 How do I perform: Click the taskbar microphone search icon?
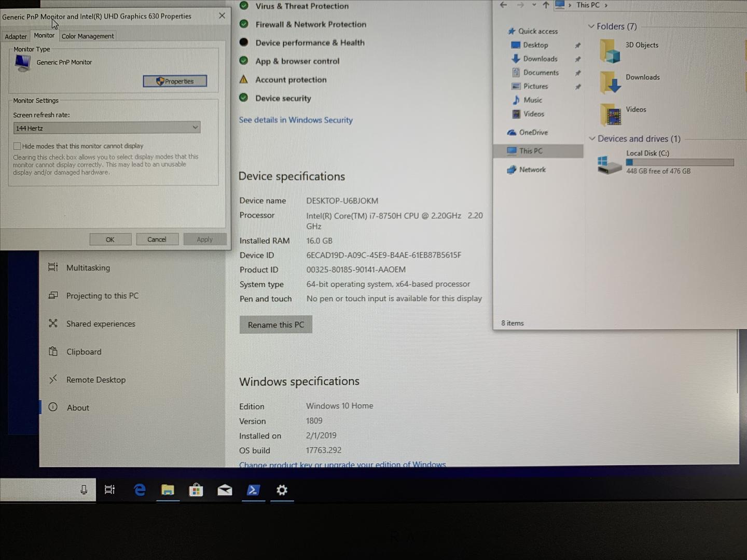click(84, 489)
